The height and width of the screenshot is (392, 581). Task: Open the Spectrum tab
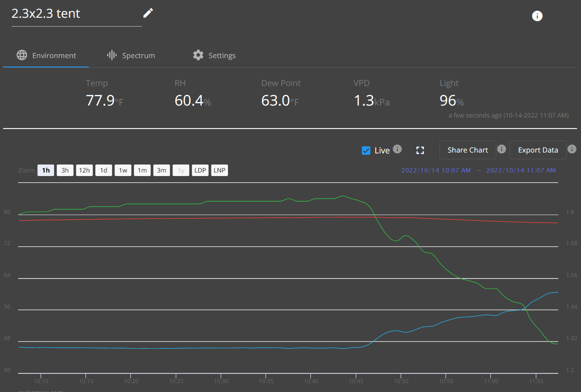click(131, 55)
